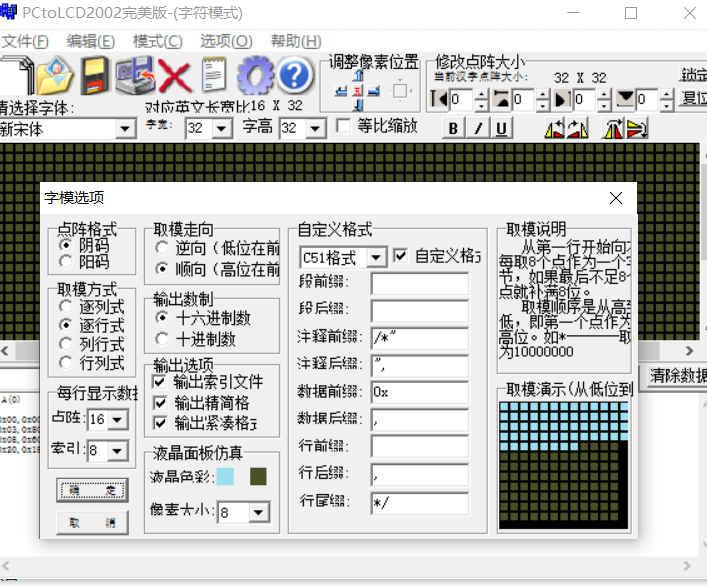Open the 帮助(H) menu
The height and width of the screenshot is (587, 707).
pyautogui.click(x=296, y=41)
